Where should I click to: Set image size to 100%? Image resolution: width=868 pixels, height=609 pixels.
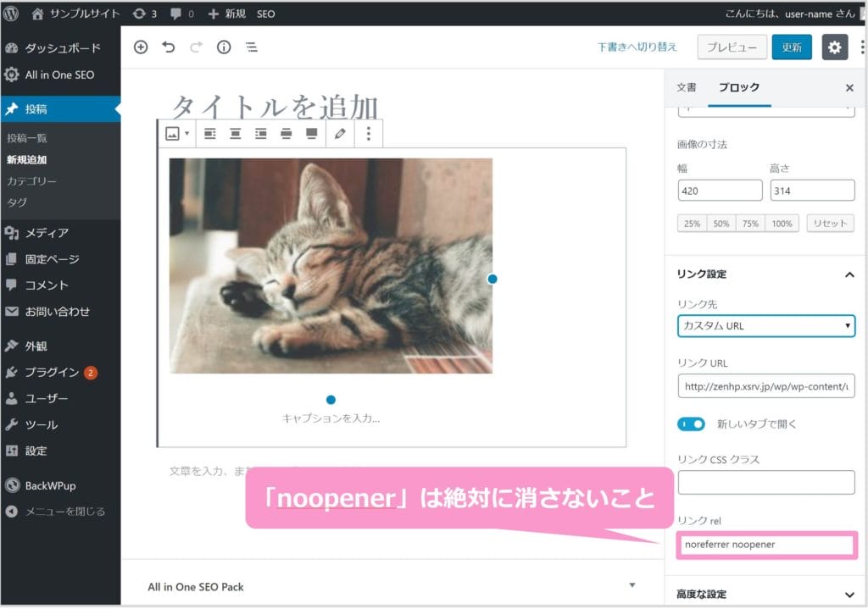[782, 224]
